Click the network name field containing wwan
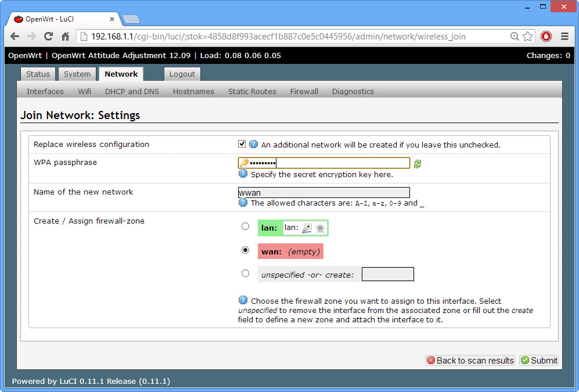This screenshot has height=392, width=579. point(324,192)
